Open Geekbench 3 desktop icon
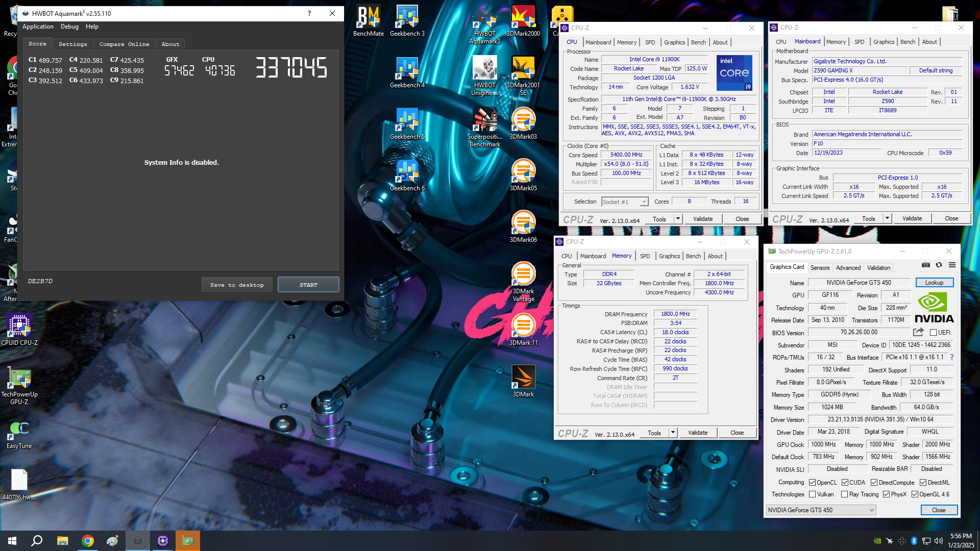Viewport: 980px width, 551px height. [407, 21]
